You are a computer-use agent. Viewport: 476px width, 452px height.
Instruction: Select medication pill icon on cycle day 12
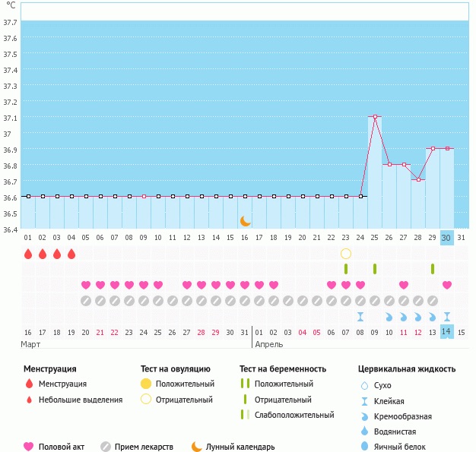187,301
